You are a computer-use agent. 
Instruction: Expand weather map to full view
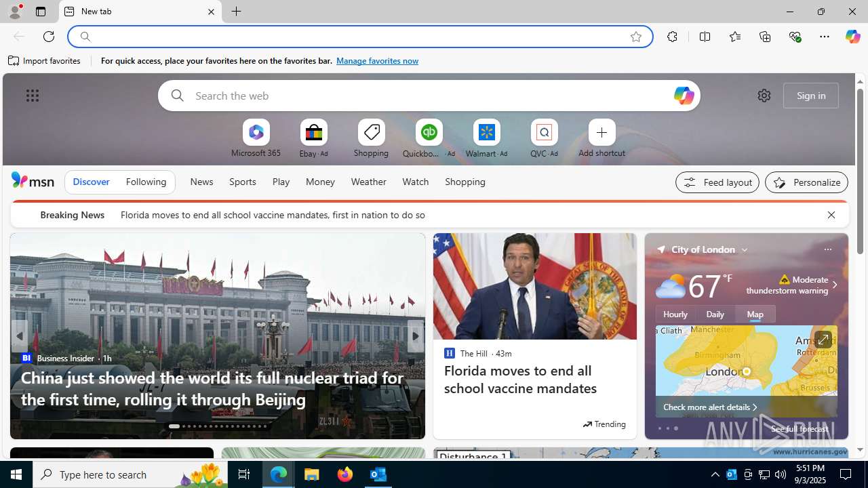823,340
